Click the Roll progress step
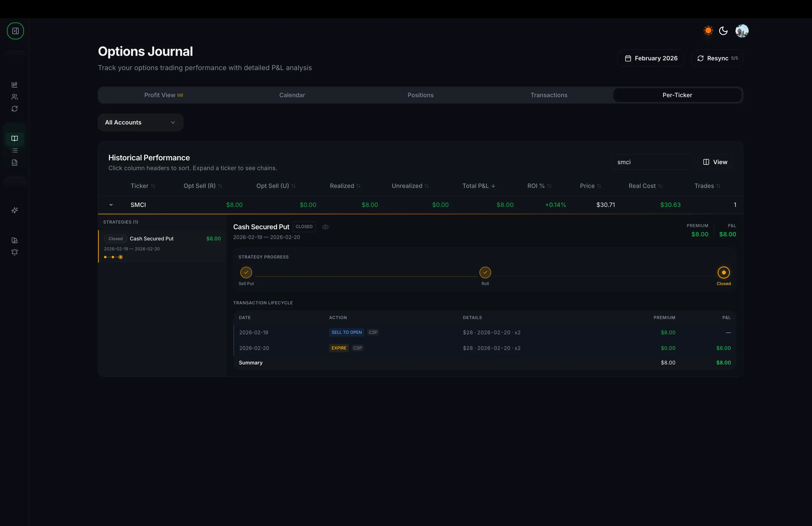 (x=485, y=273)
